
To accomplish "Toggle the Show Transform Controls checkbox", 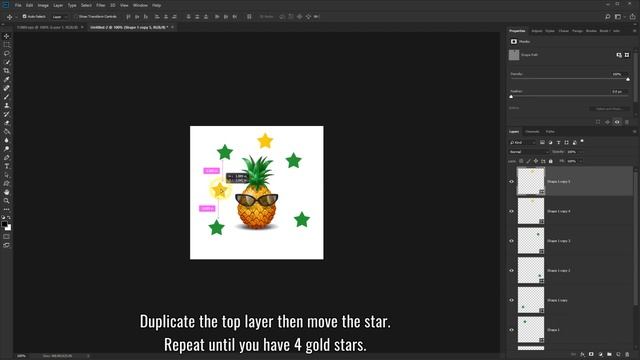I will coord(76,17).
